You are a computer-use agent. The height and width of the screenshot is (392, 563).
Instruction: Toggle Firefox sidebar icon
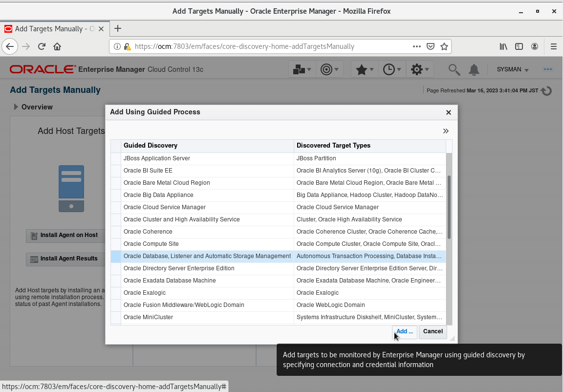pos(519,46)
